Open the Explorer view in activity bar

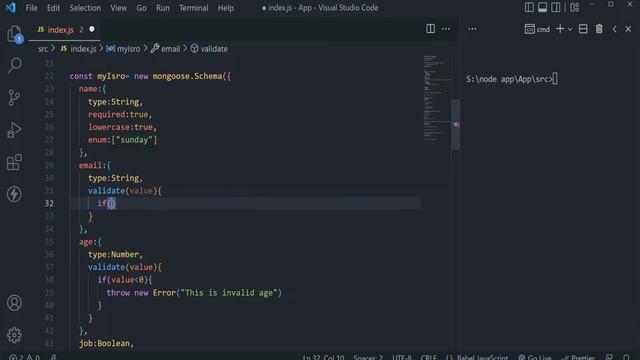pos(14,33)
